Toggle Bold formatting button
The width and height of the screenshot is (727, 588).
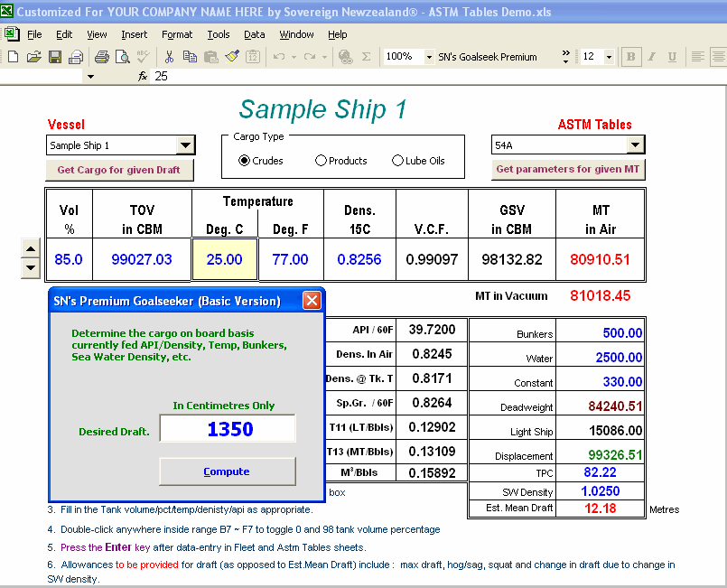[x=631, y=57]
